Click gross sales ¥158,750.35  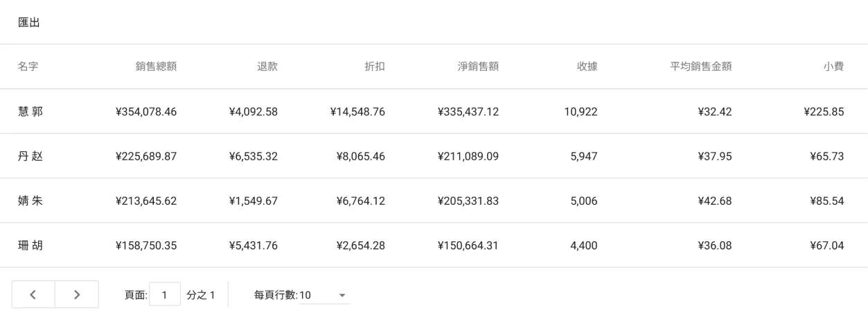coord(145,245)
